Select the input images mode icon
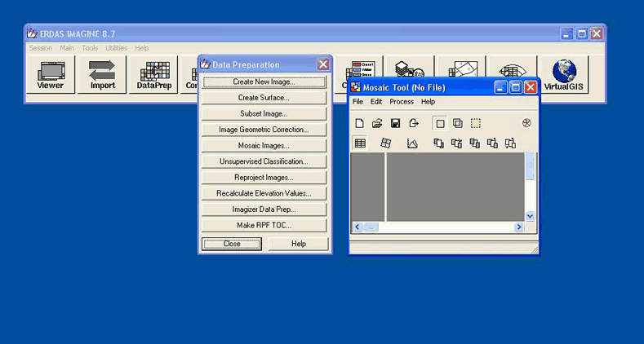This screenshot has width=644, height=344. pos(440,123)
